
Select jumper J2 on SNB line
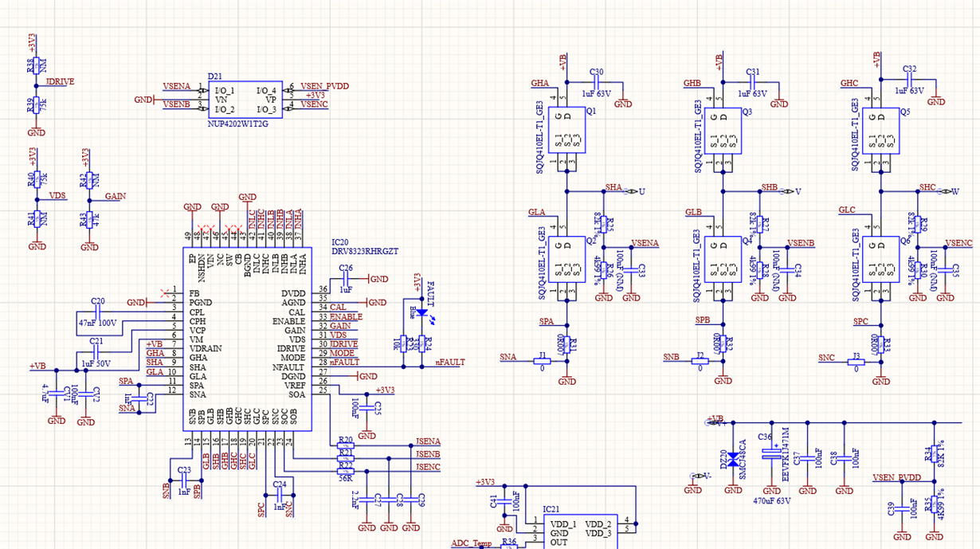coord(700,361)
